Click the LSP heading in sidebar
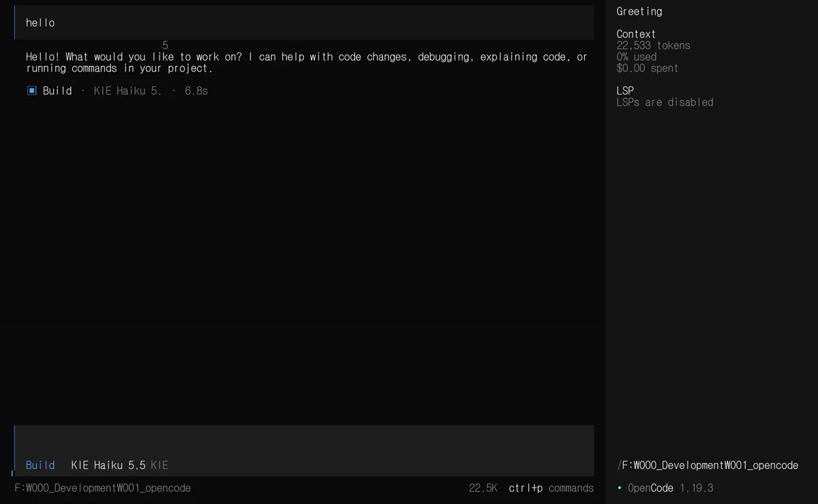818x504 pixels. (625, 91)
